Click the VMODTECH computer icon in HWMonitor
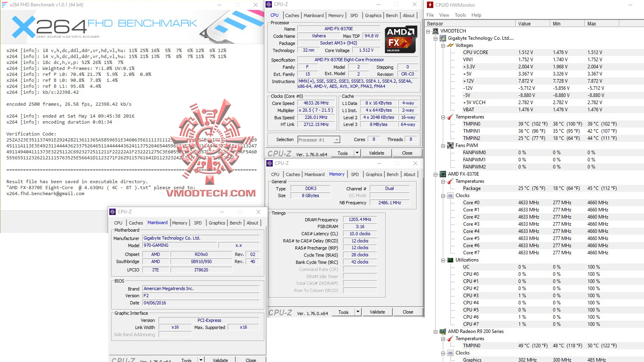Viewport: 644px width, 362px height. pyautogui.click(x=436, y=31)
